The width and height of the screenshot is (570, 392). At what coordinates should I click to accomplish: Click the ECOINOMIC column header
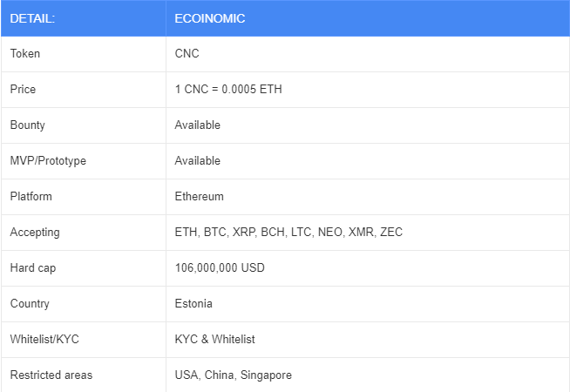pyautogui.click(x=209, y=18)
